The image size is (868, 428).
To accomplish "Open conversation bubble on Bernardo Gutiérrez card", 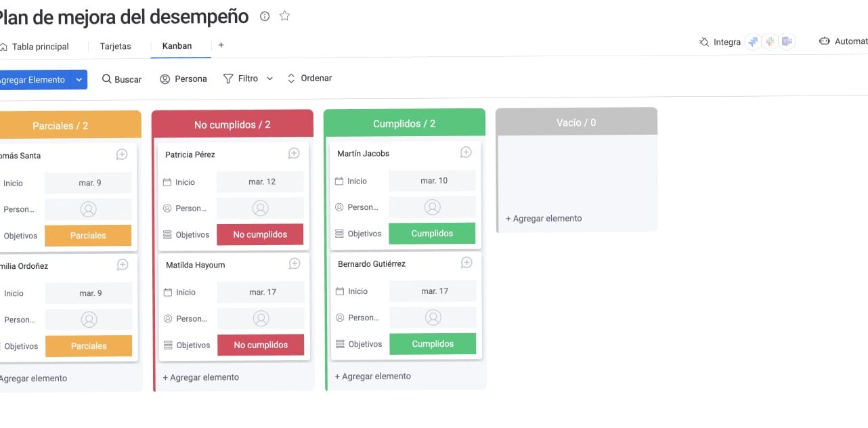I will (466, 262).
